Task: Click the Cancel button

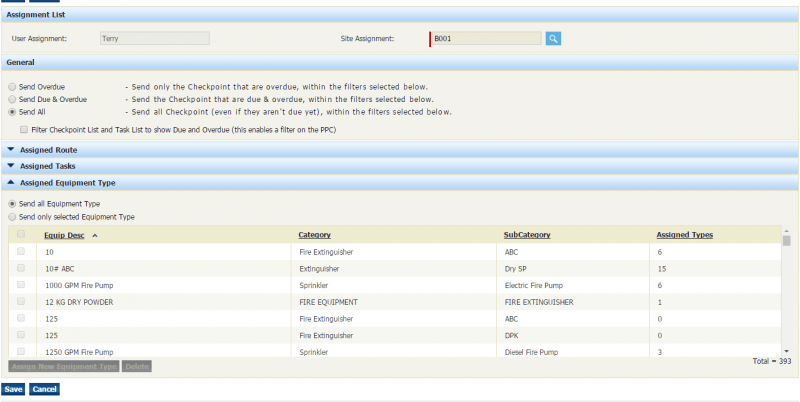Action: (x=44, y=389)
